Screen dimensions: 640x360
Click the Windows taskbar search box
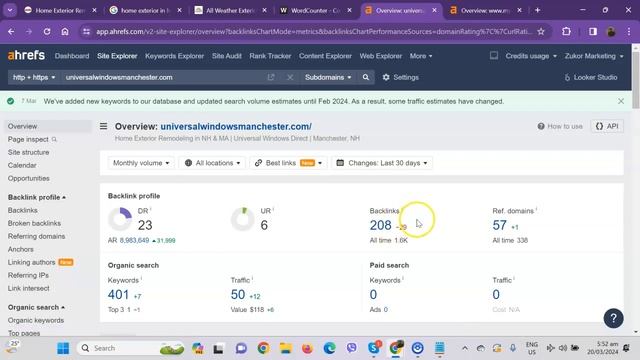point(131,348)
